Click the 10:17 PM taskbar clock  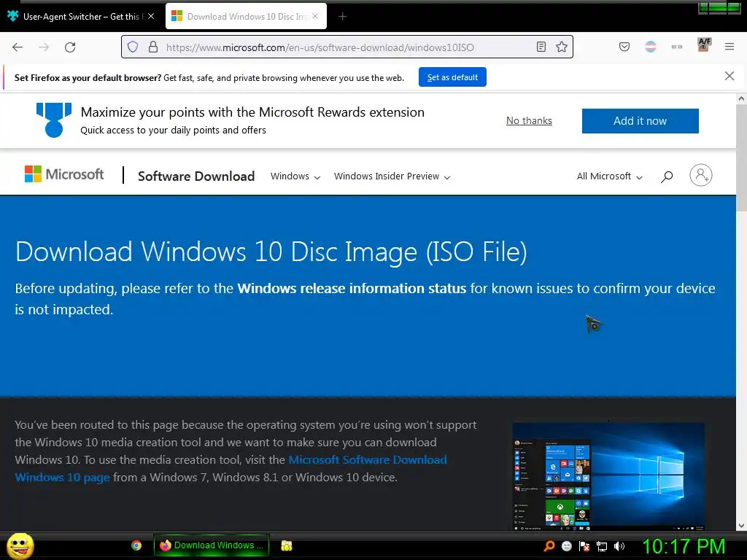[684, 546]
